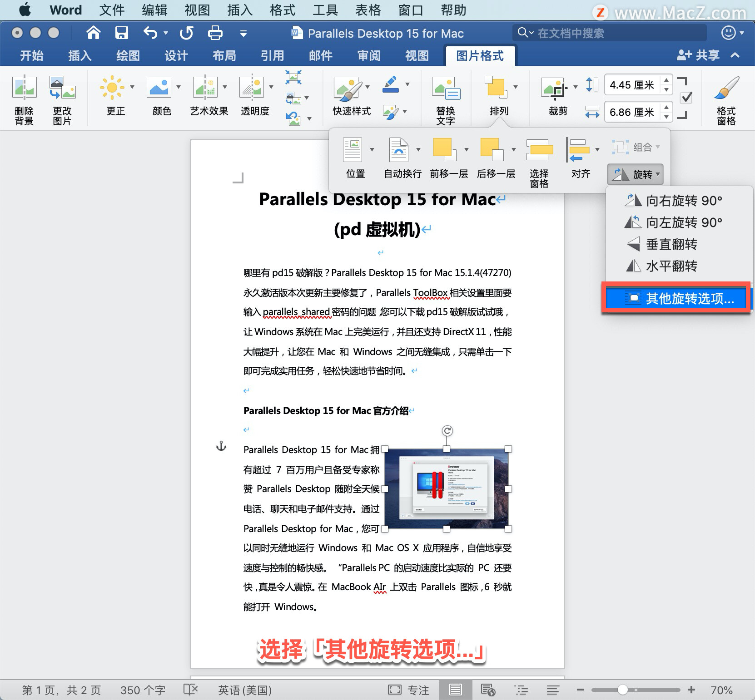The height and width of the screenshot is (700, 755).
Task: Click the 70% zoom level
Action: (721, 690)
